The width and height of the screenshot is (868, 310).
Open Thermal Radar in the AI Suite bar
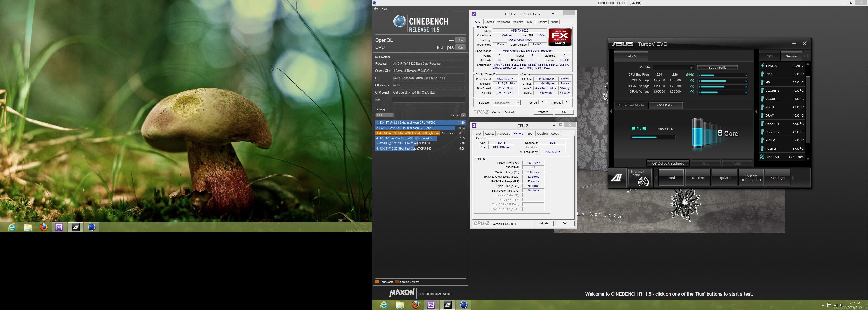tap(640, 177)
